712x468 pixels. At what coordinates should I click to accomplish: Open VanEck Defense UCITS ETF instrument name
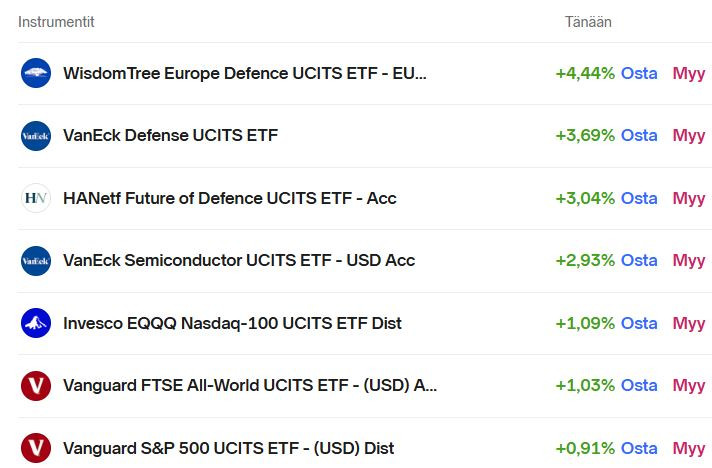pos(170,136)
